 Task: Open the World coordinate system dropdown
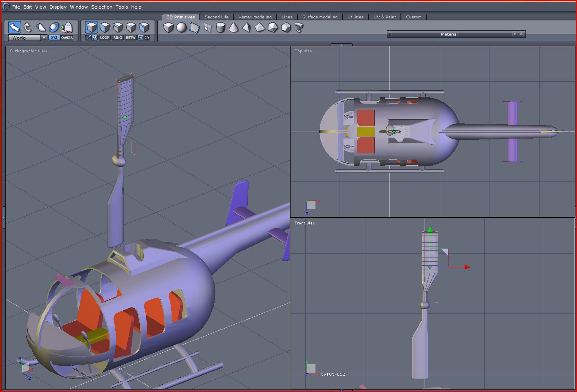click(x=28, y=38)
